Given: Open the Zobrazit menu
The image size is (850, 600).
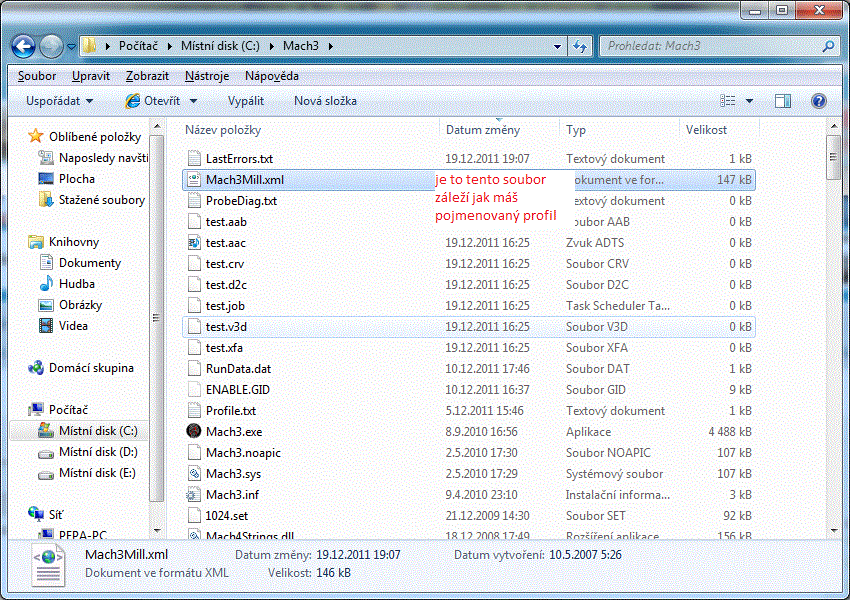Looking at the screenshot, I should click(147, 76).
